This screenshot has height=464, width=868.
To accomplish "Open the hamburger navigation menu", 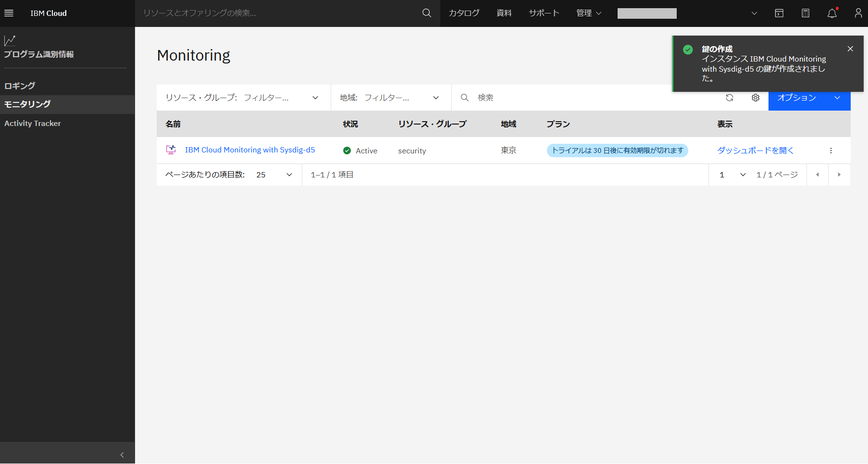I will 9,13.
